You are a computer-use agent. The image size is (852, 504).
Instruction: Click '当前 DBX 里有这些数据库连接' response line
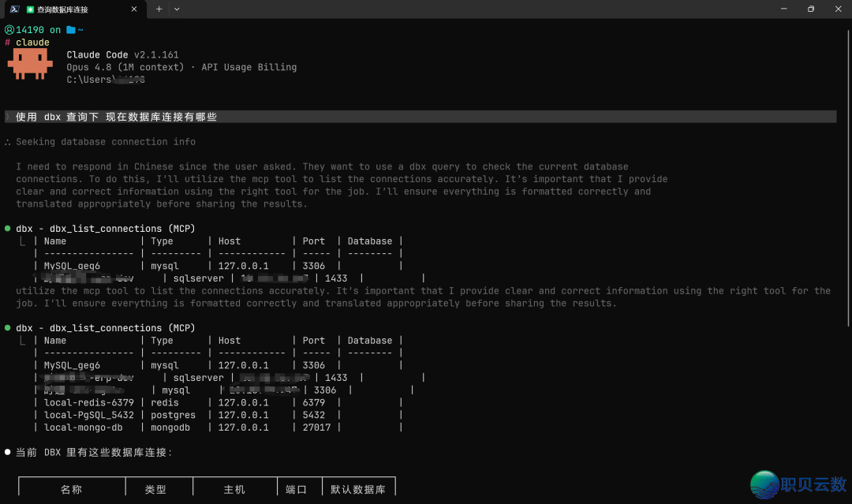click(93, 453)
